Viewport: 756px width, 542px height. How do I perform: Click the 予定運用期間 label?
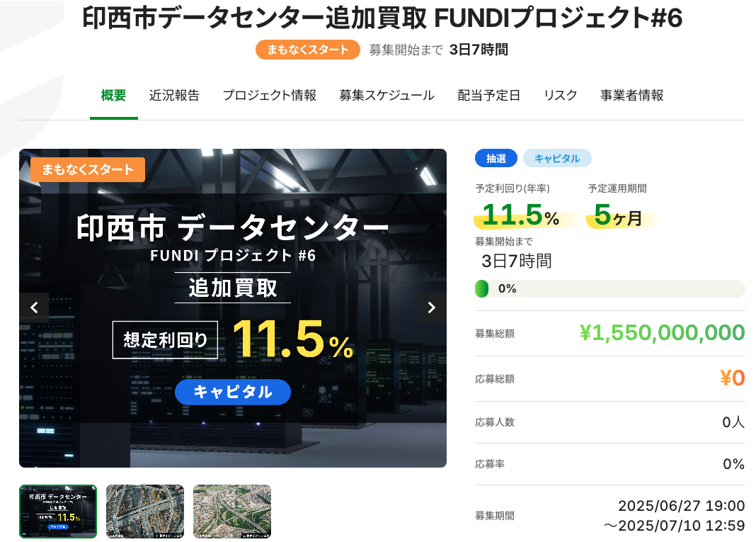coord(617,188)
